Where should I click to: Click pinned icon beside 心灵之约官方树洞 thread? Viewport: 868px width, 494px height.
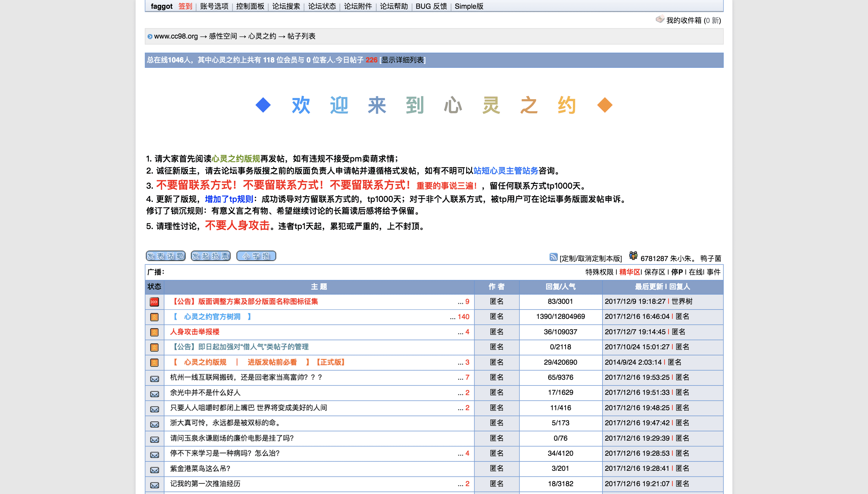coord(154,317)
